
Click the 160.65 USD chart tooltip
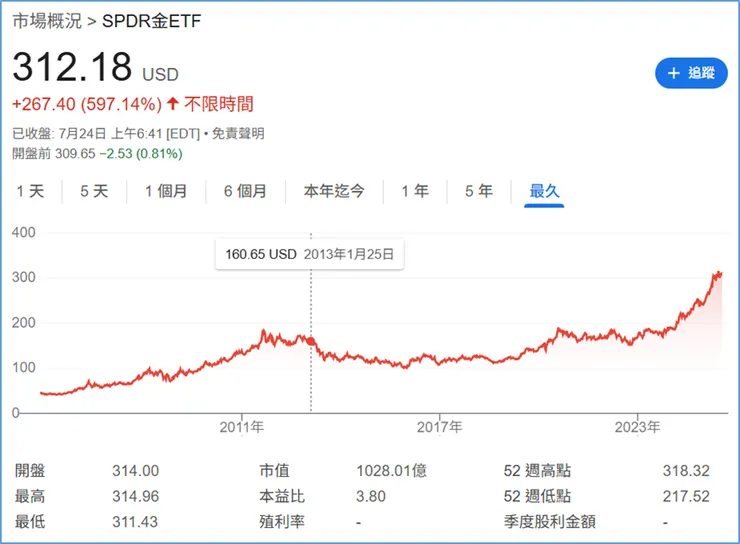click(x=310, y=254)
